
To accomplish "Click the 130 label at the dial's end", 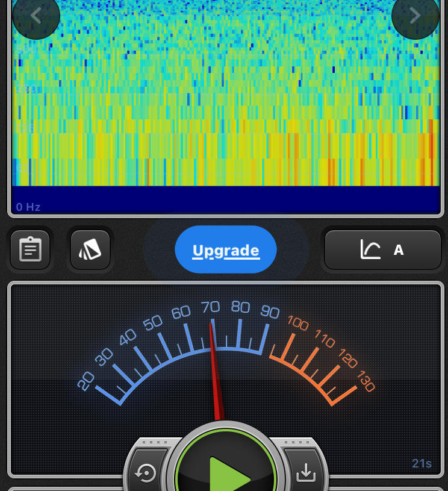I will click(366, 382).
